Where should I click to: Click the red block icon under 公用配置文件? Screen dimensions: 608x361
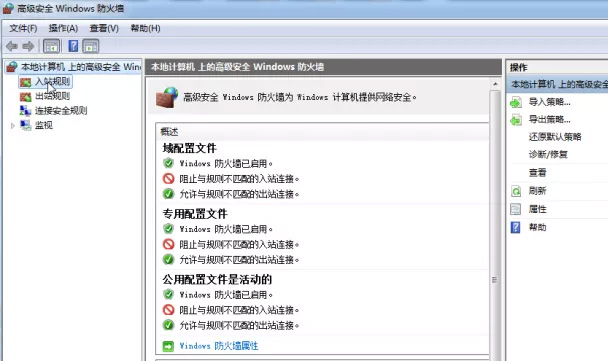click(168, 309)
